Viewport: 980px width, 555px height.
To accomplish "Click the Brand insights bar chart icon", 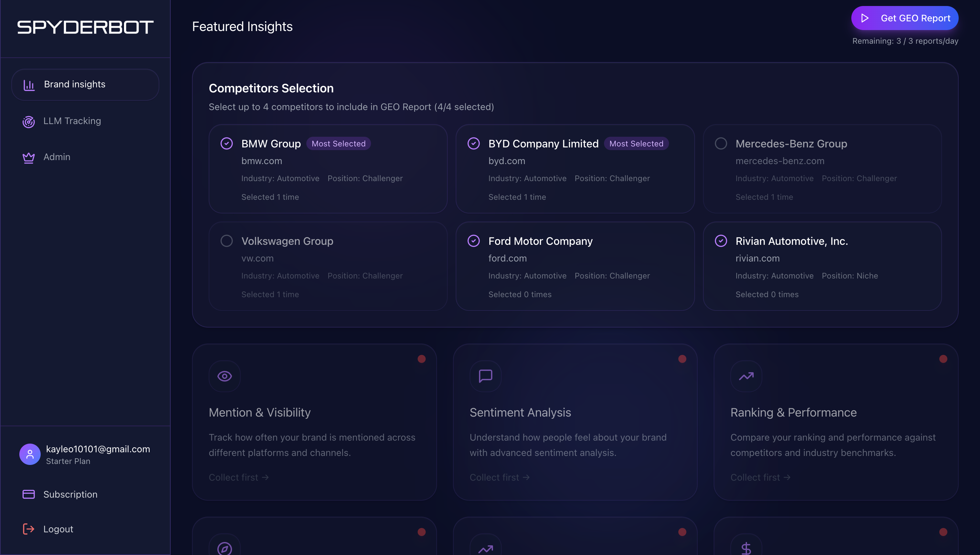I will (29, 85).
